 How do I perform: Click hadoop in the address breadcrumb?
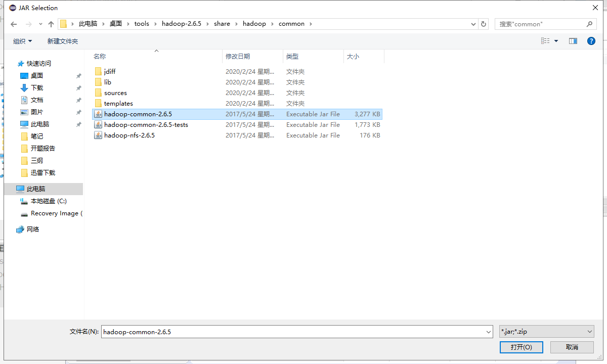click(254, 24)
